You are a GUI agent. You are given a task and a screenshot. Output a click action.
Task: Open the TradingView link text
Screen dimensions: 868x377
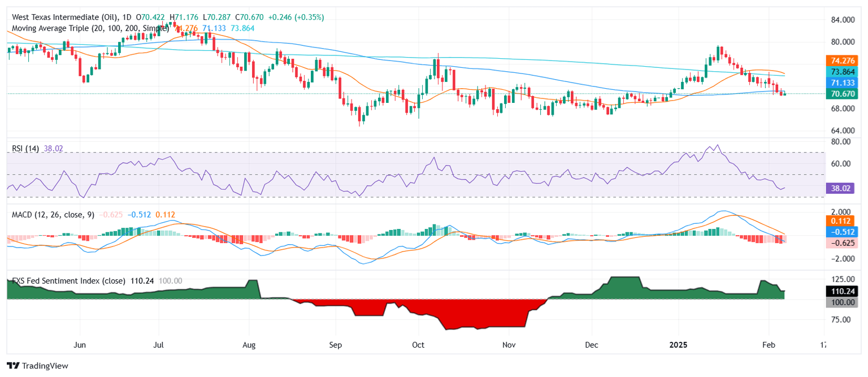click(x=45, y=366)
